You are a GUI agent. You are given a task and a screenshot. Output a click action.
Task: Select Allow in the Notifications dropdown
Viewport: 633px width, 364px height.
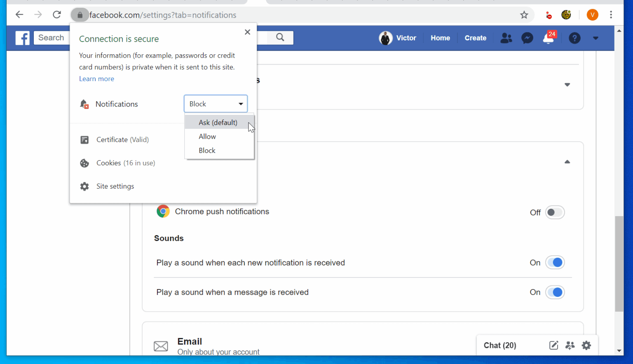click(207, 136)
